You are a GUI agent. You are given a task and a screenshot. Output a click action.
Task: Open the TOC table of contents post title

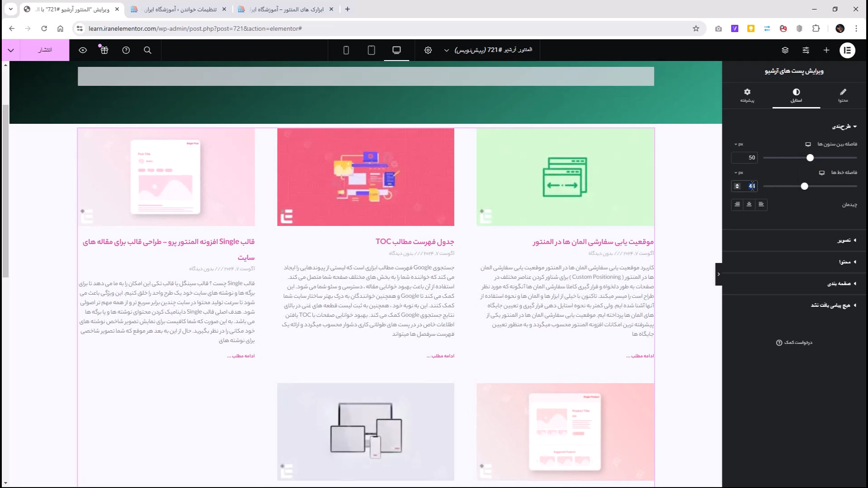coord(415,242)
